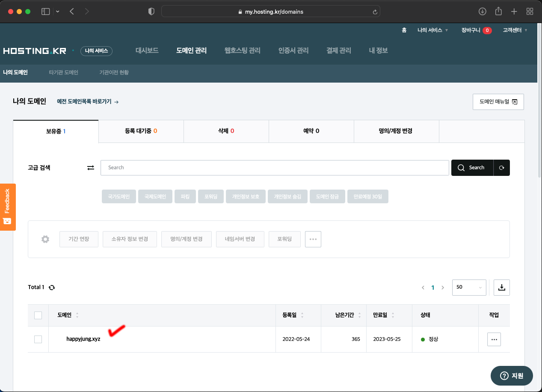Refresh the Total count icon
The width and height of the screenshot is (542, 392).
(52, 288)
